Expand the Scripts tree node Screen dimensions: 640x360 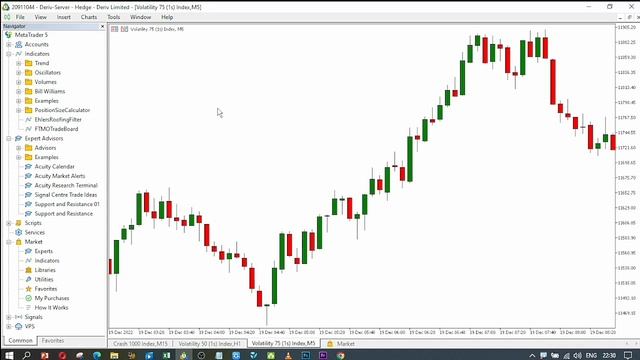pos(9,223)
